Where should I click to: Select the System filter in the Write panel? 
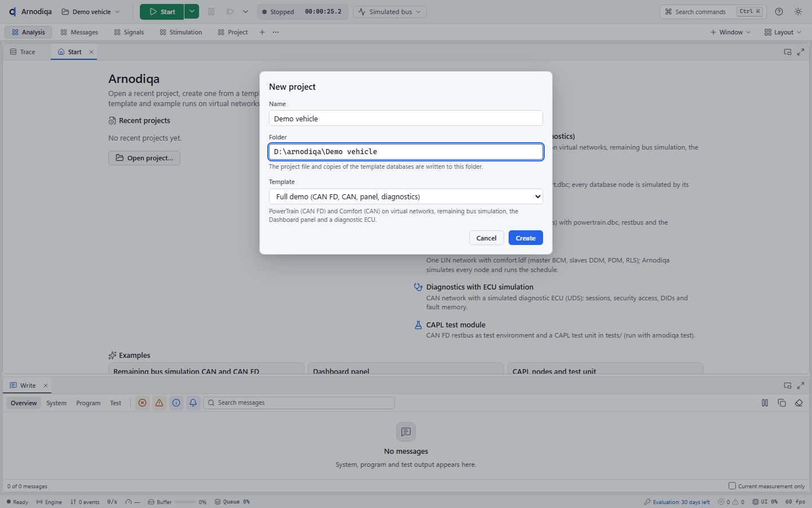(x=56, y=403)
